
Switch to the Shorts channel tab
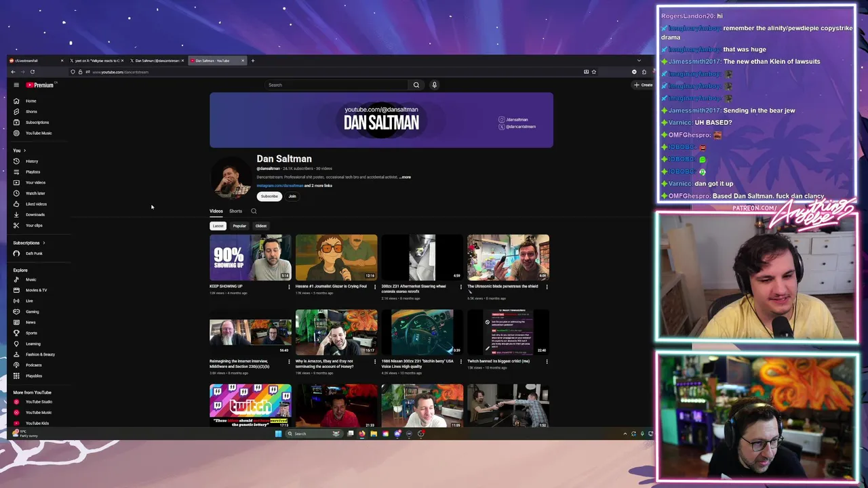coord(235,211)
